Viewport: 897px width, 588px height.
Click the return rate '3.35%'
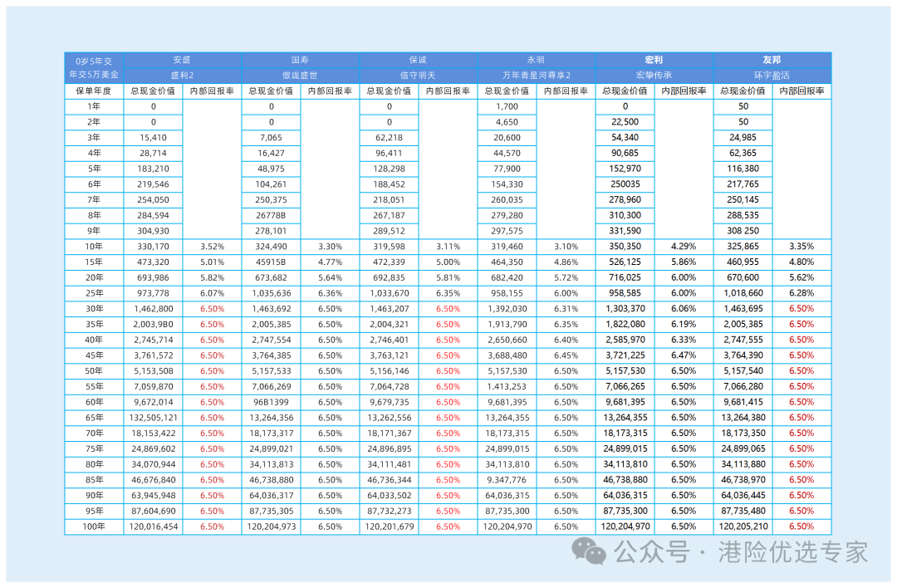pyautogui.click(x=801, y=247)
